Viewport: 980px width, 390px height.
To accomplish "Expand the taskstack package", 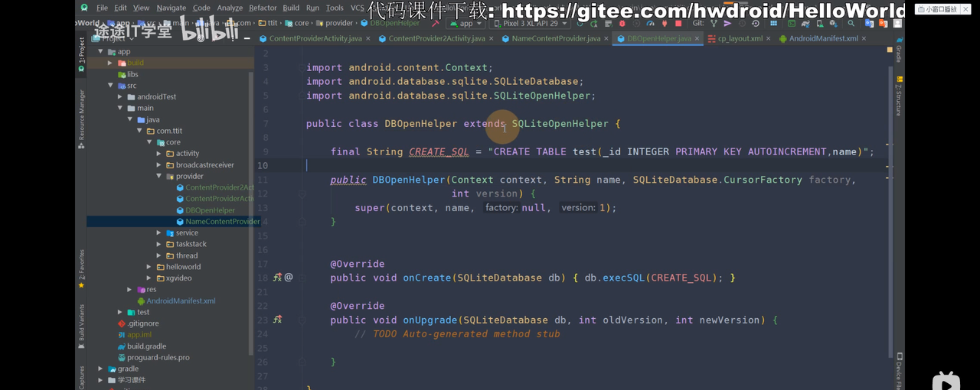I will [159, 244].
